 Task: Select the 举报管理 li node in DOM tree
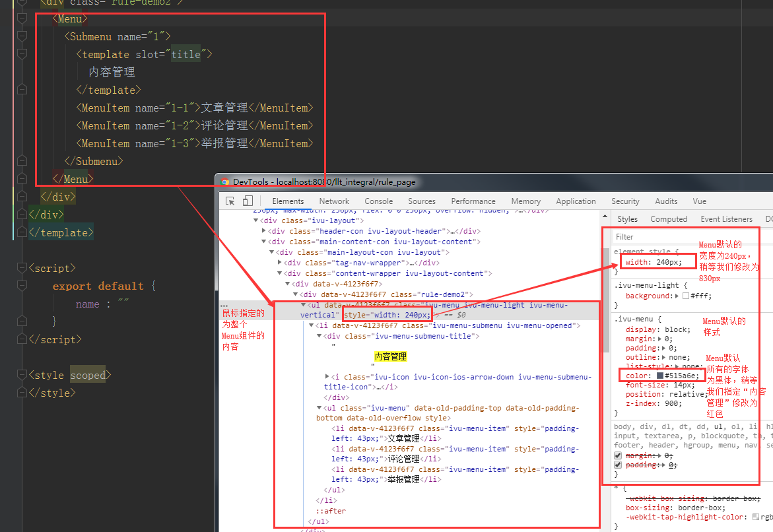[455, 475]
